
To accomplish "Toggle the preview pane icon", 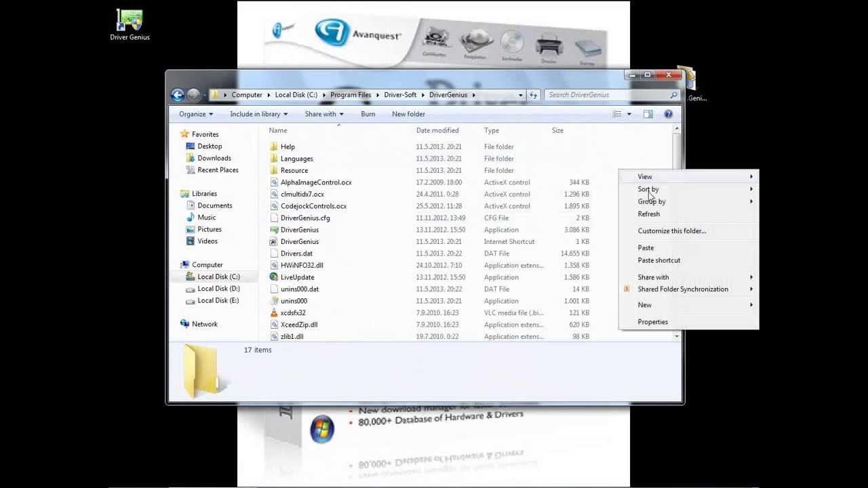I will pos(648,114).
